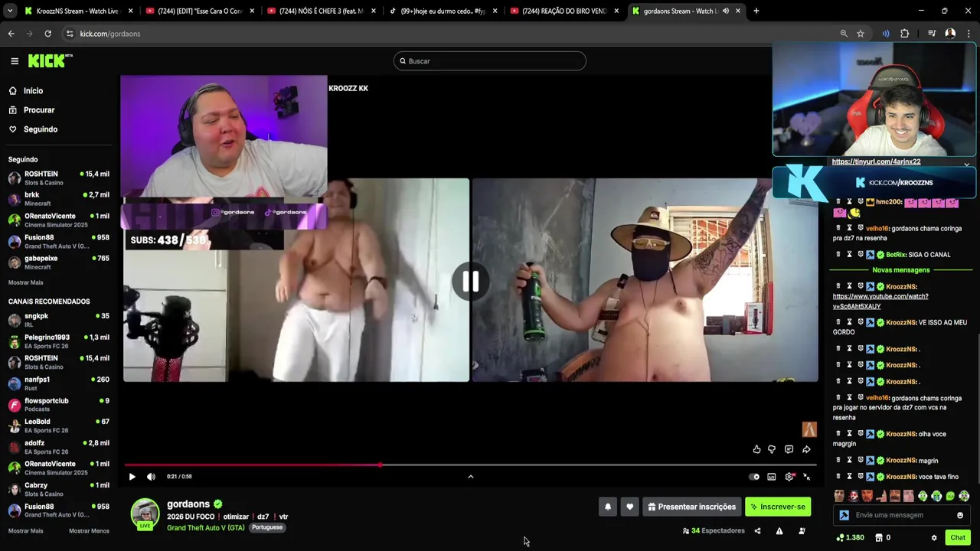Report stream with warning triangle icon
The height and width of the screenshot is (551, 980).
click(779, 531)
